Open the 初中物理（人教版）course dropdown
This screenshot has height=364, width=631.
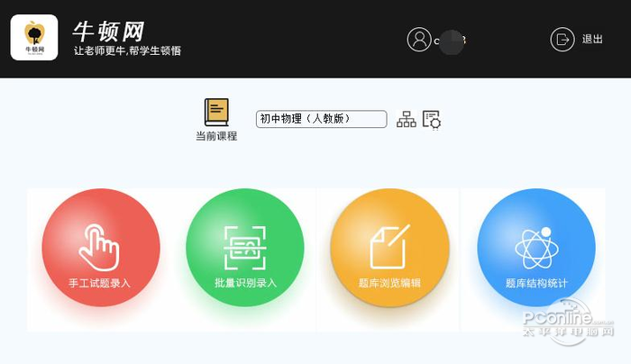[321, 119]
